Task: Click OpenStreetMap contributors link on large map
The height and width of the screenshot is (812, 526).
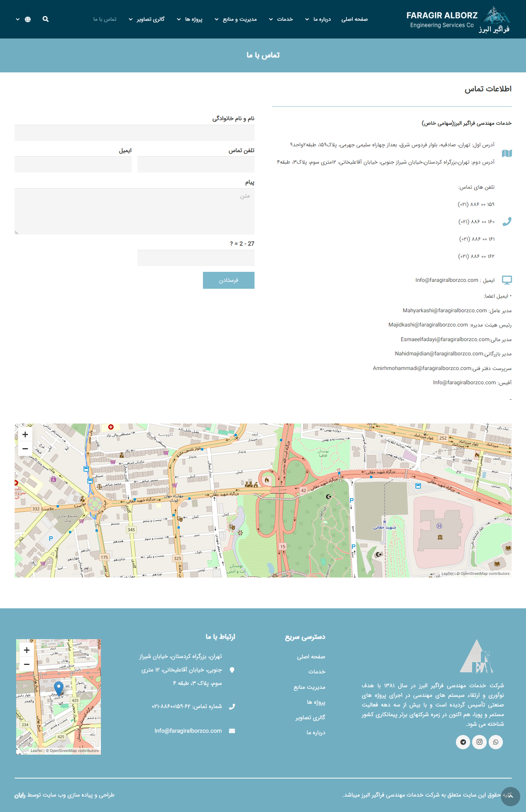Action: pyautogui.click(x=485, y=574)
